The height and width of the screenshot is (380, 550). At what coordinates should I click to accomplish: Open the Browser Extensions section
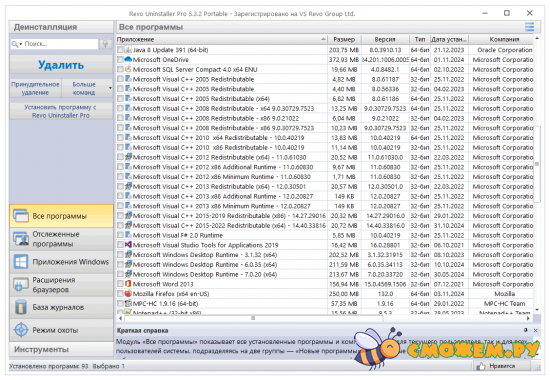click(61, 285)
